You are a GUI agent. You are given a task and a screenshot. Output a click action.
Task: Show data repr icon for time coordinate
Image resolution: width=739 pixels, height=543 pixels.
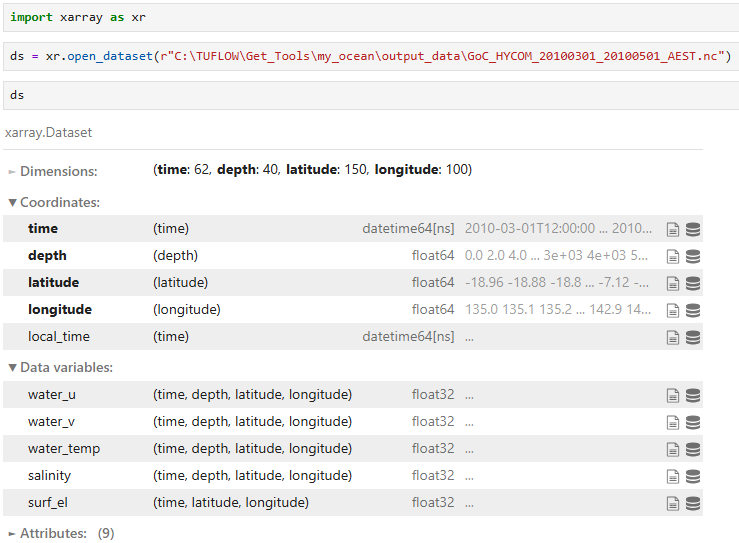(693, 229)
